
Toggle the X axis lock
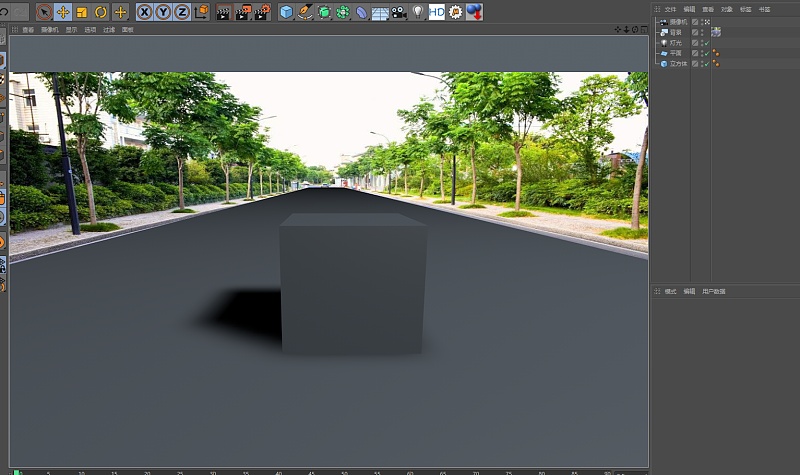(x=144, y=12)
